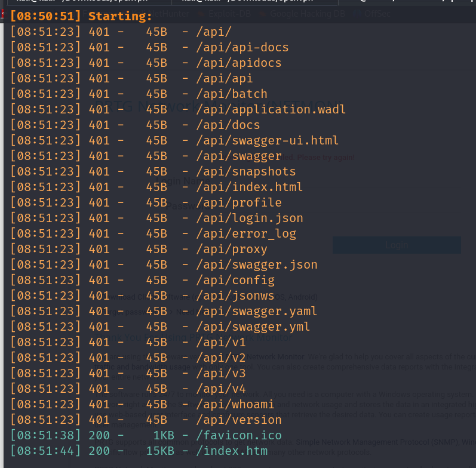Click the /api/application.wadl path
The image size is (476, 468).
pyautogui.click(x=271, y=109)
